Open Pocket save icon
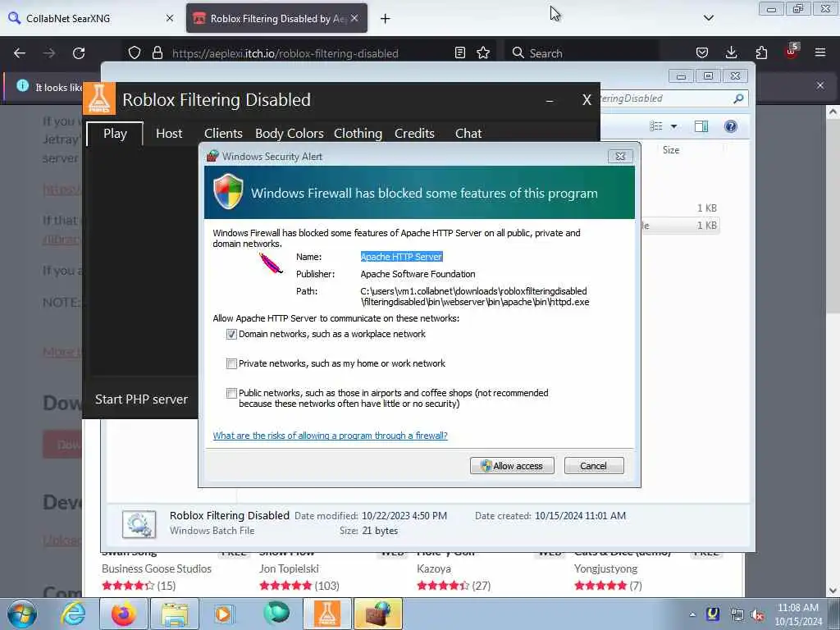Viewport: 840px width, 630px height. (702, 53)
